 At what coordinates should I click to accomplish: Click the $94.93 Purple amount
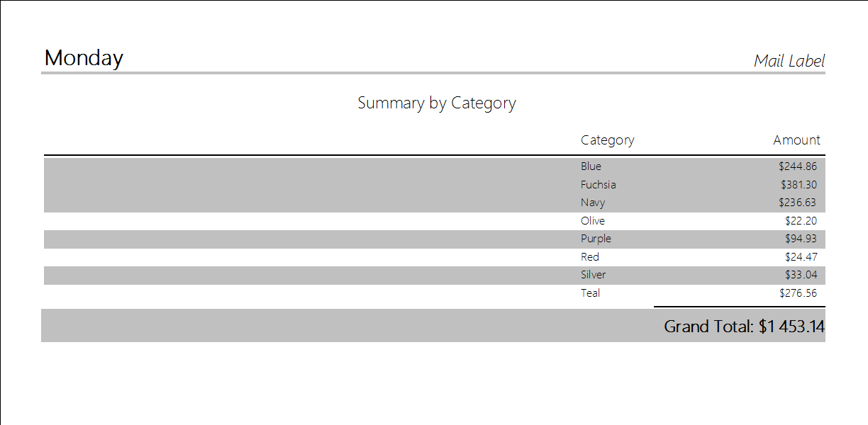pos(801,239)
